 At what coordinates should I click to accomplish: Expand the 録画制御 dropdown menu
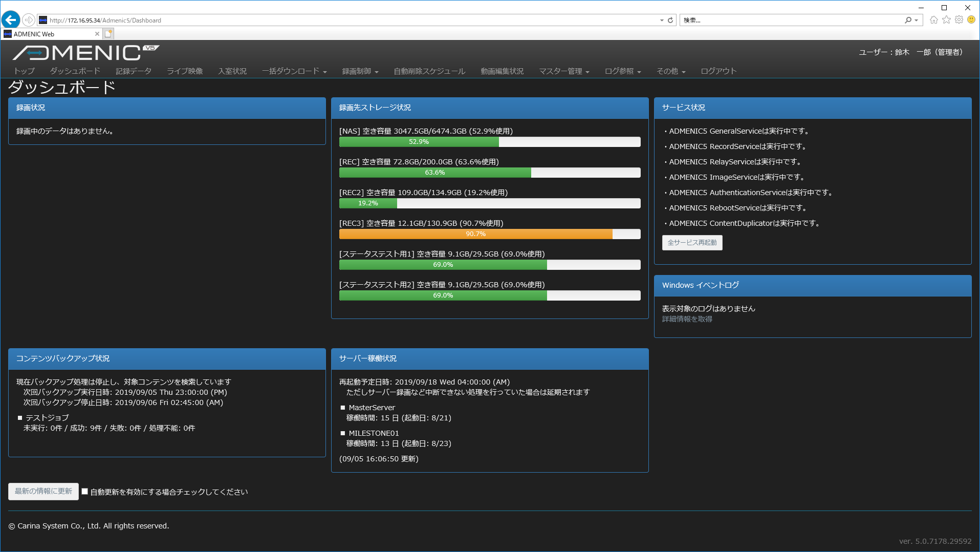[360, 71]
